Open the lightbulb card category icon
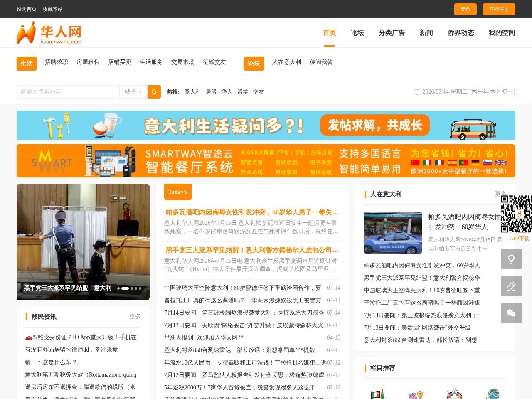 coord(416,394)
